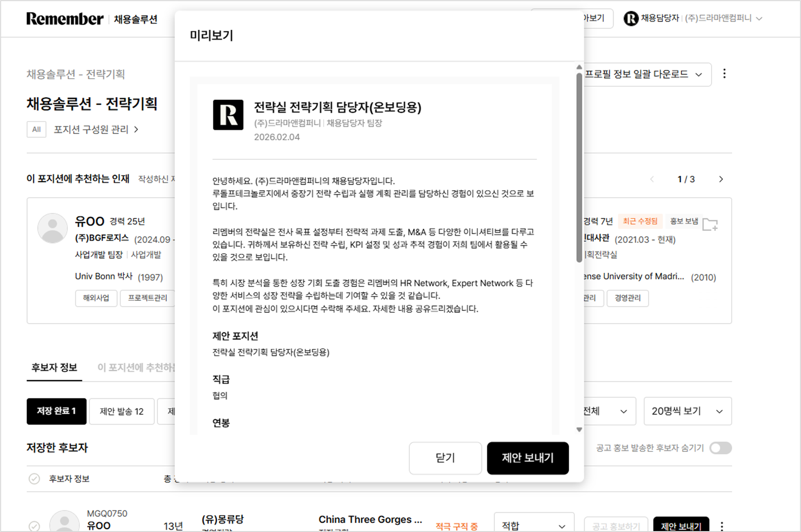Click the preview dialog vertical scrollbar thumb

click(579, 165)
